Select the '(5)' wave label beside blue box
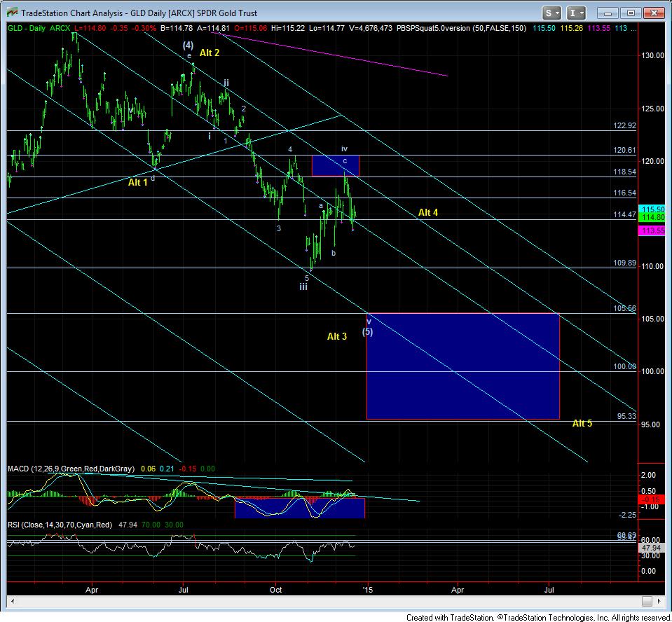The width and height of the screenshot is (672, 622). click(367, 331)
